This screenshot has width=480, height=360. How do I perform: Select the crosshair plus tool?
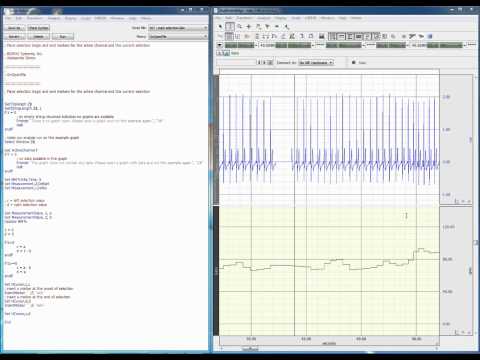(x=249, y=26)
